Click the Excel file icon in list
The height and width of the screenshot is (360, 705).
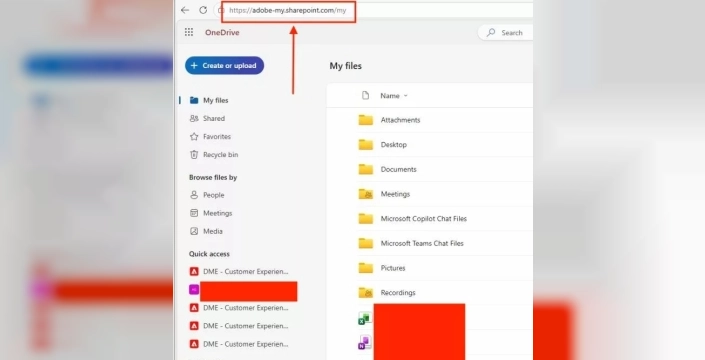click(x=365, y=318)
